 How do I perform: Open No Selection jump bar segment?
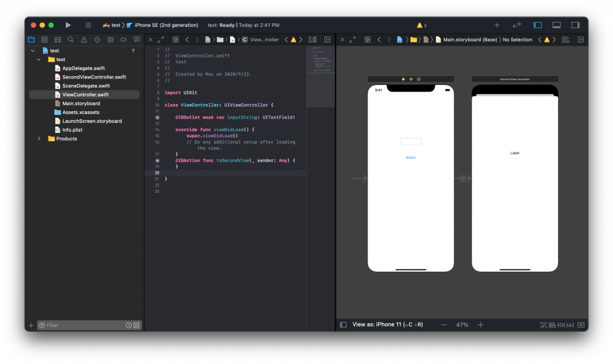(517, 40)
